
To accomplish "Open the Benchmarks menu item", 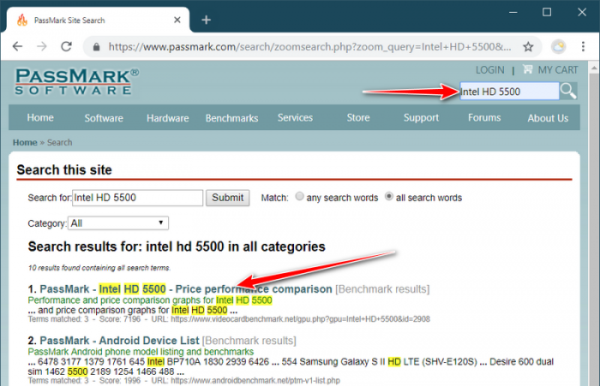I will tap(232, 118).
